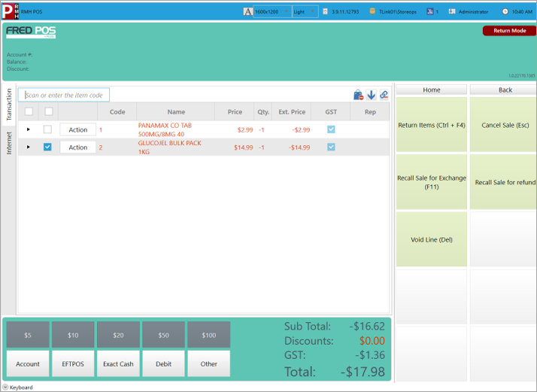Select the Transaction side tab
This screenshot has width=537, height=392.
click(9, 105)
